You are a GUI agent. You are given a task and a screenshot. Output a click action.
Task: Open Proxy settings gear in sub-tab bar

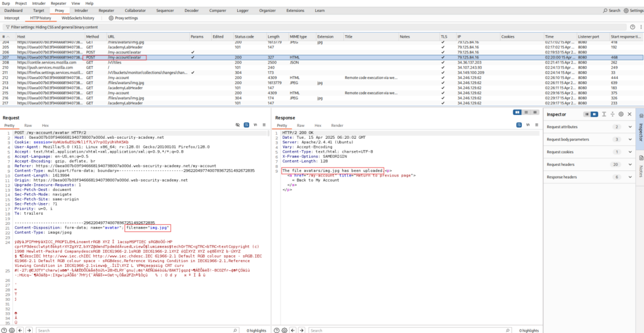111,18
